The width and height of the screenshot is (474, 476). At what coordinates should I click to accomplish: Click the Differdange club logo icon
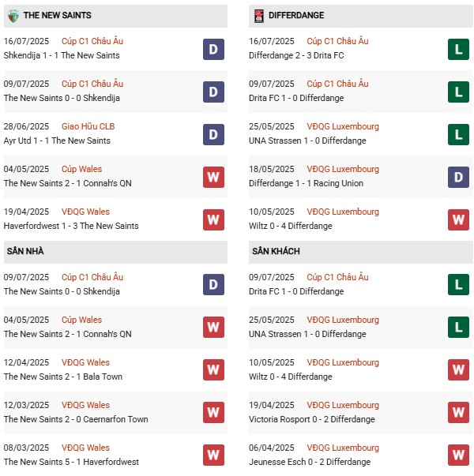click(x=258, y=15)
